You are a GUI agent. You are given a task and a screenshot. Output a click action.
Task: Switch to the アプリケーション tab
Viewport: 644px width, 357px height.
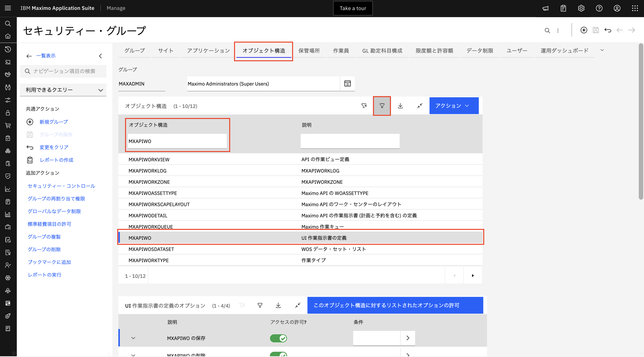(x=208, y=51)
